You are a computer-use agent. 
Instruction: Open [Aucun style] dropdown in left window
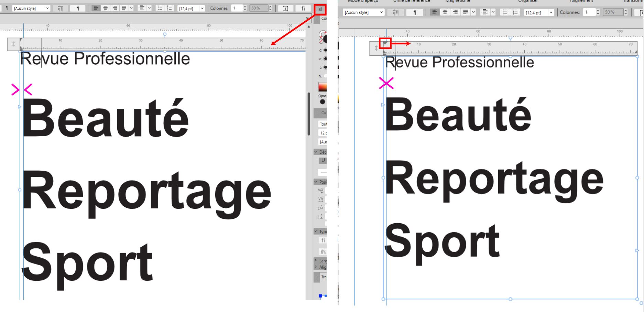tap(31, 8)
